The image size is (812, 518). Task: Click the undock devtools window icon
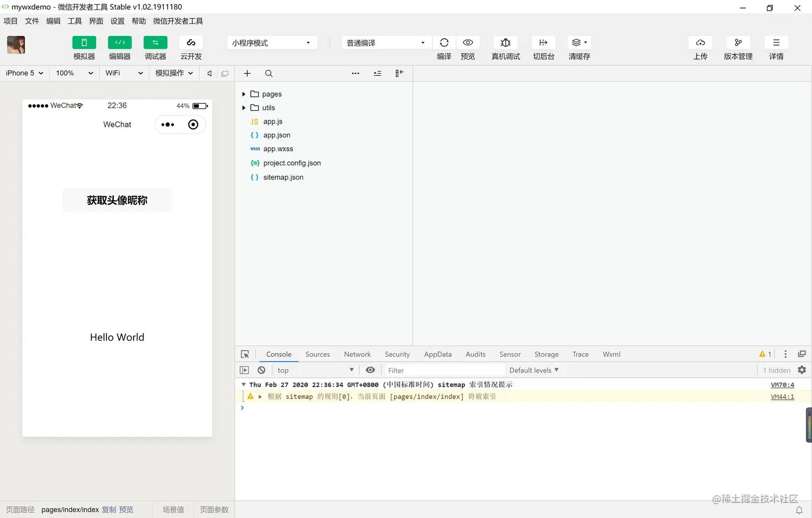tap(802, 354)
